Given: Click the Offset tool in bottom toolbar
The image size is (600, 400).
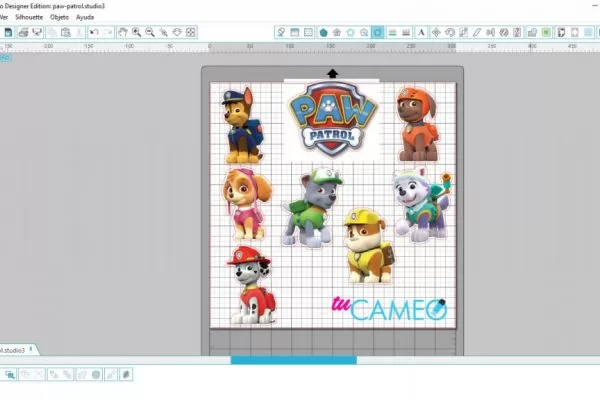Looking at the screenshot, I should [x=96, y=374].
